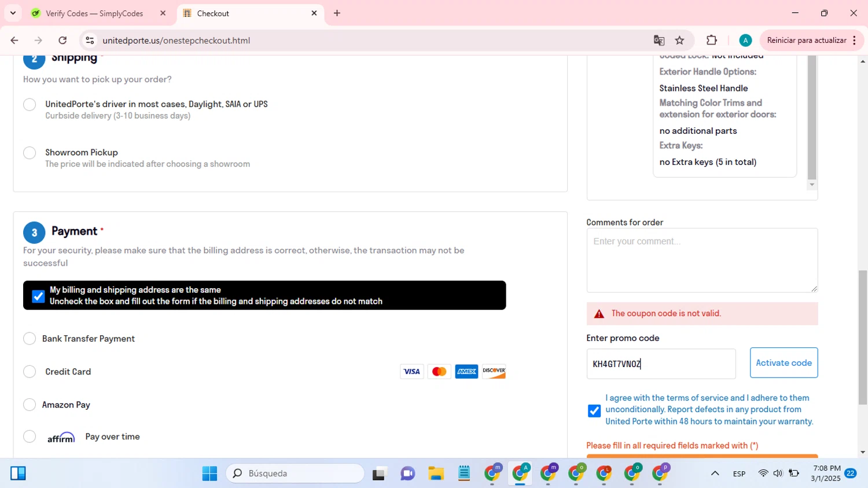868x488 pixels.
Task: Choose Showroom Pickup shipping option
Action: click(x=30, y=153)
